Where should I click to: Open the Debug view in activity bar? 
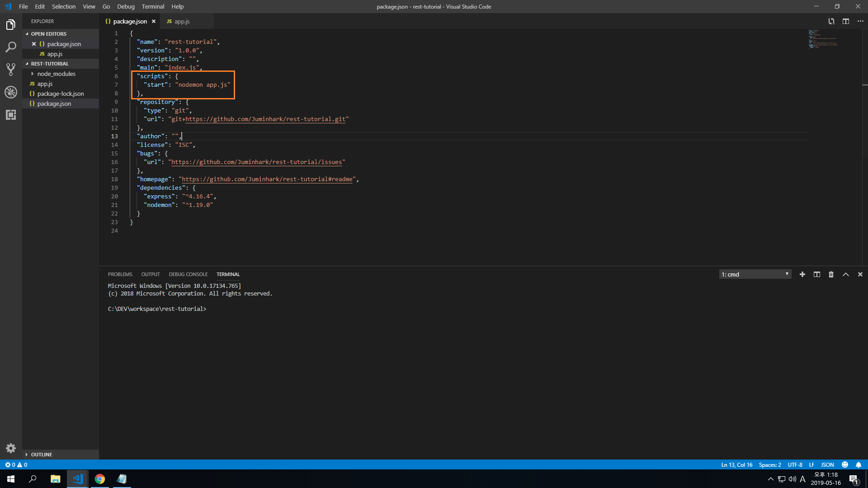tap(11, 92)
